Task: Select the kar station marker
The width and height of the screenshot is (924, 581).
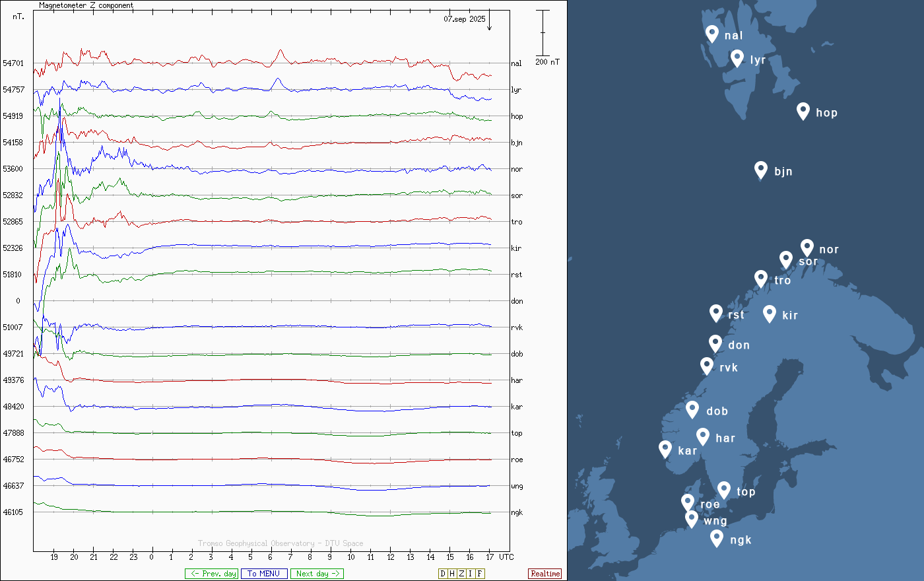Action: (665, 449)
